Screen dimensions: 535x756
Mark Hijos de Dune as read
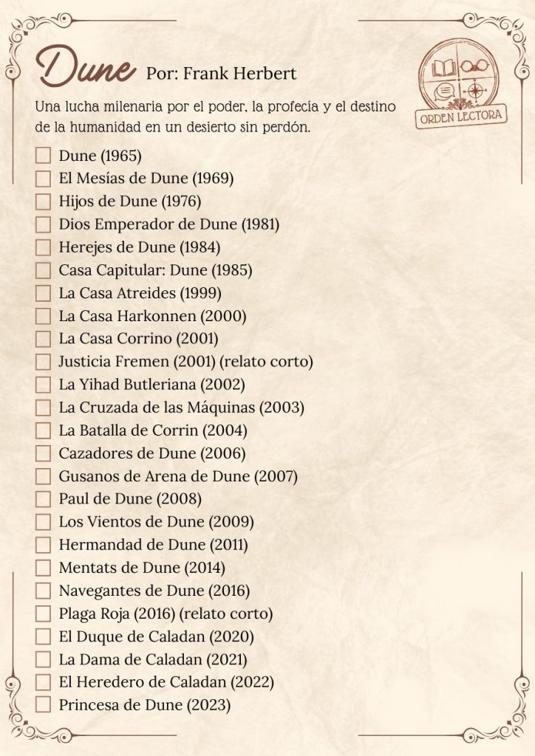44,202
